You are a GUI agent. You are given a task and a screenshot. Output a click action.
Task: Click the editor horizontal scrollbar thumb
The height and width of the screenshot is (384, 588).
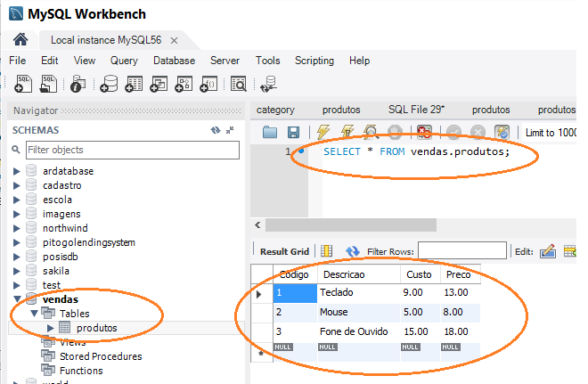351,225
